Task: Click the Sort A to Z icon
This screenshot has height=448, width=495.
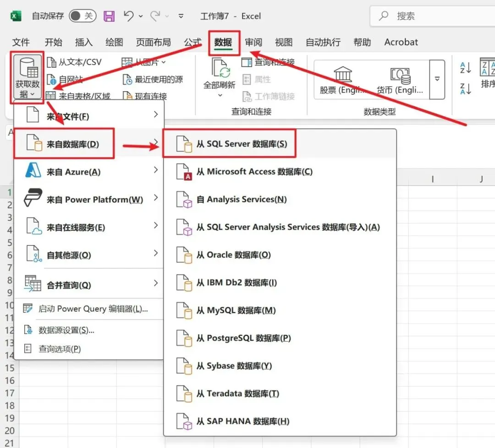Action: pyautogui.click(x=466, y=67)
